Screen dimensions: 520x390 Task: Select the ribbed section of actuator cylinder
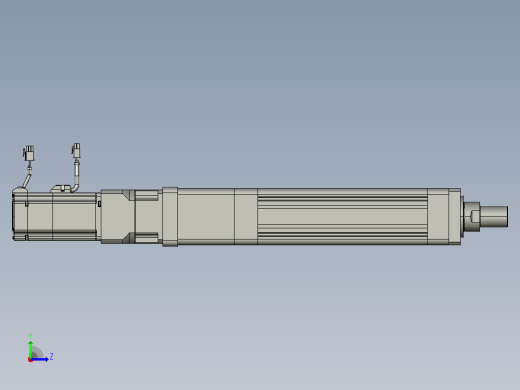pos(342,217)
